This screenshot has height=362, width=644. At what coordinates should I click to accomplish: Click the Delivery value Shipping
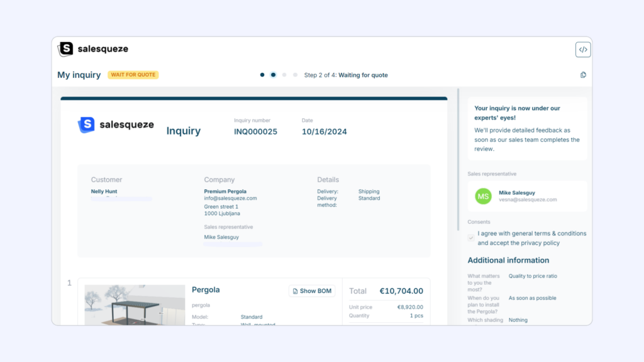(369, 191)
